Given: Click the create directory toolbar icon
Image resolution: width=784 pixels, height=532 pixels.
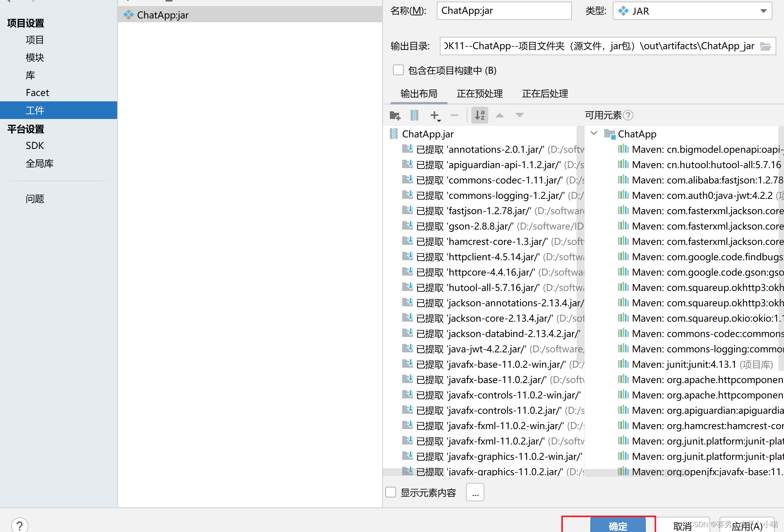Looking at the screenshot, I should [395, 115].
